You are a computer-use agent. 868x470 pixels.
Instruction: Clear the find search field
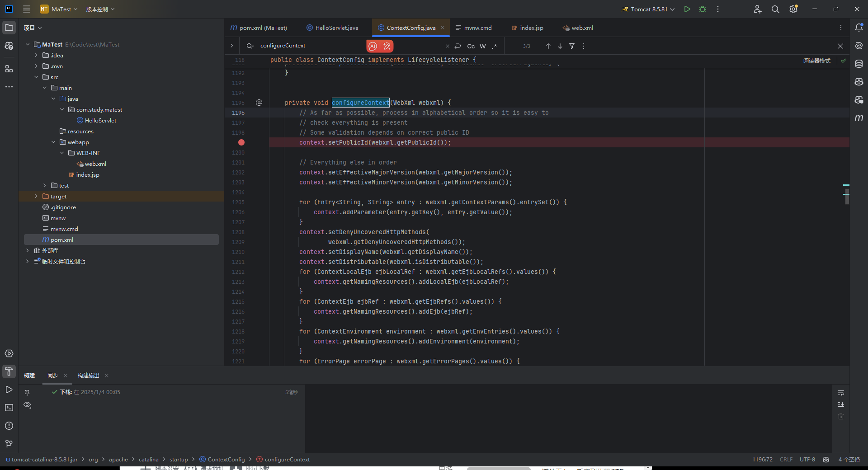click(448, 46)
